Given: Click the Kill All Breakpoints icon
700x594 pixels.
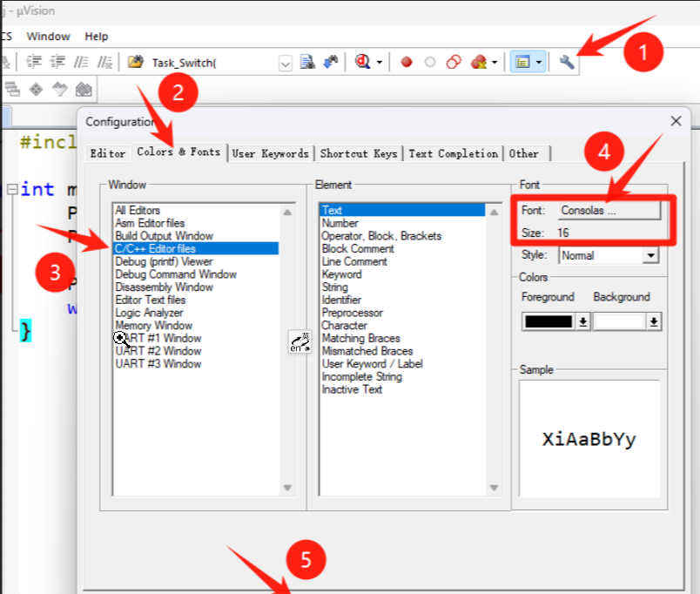Looking at the screenshot, I should 478,62.
